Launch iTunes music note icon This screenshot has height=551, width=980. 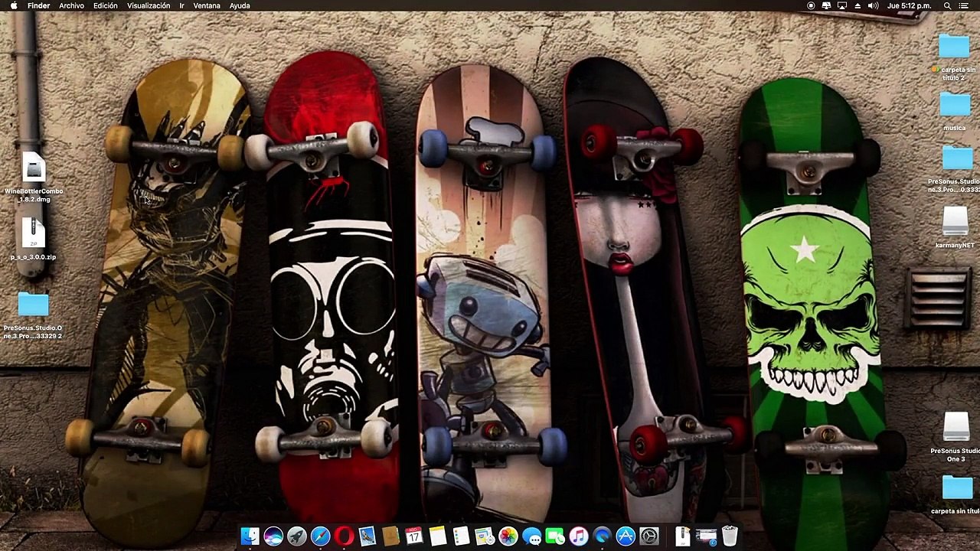578,536
